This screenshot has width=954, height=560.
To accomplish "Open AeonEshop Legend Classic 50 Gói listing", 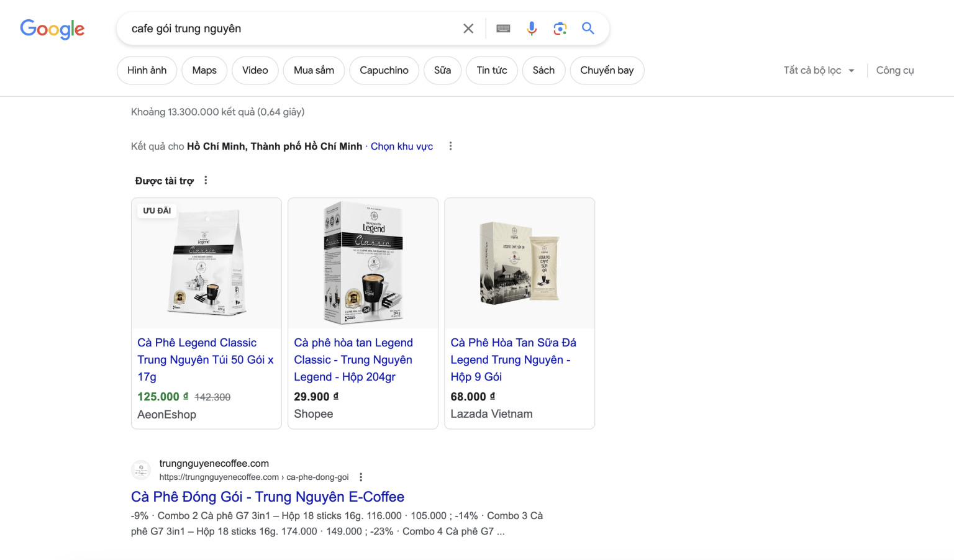I will click(205, 359).
